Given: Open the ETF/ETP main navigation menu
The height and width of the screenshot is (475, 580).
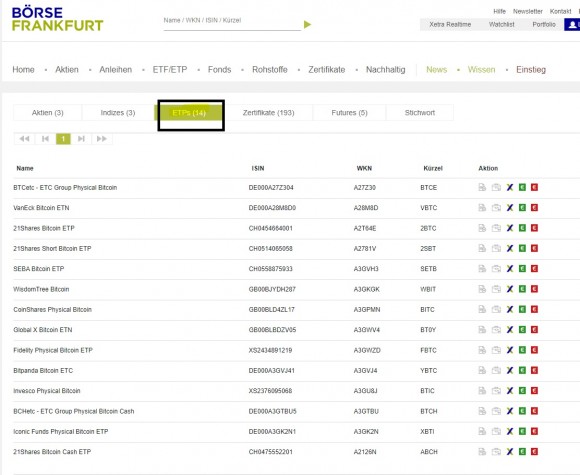Looking at the screenshot, I should point(170,70).
